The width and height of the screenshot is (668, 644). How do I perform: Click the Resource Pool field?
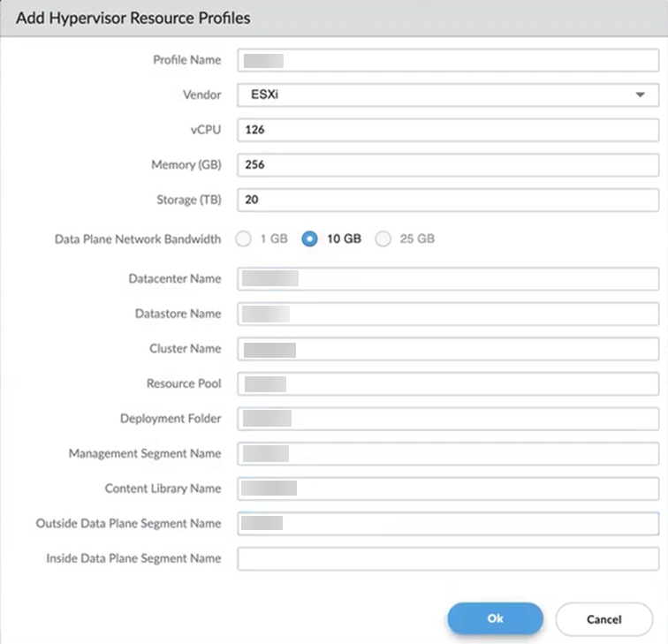pos(447,384)
